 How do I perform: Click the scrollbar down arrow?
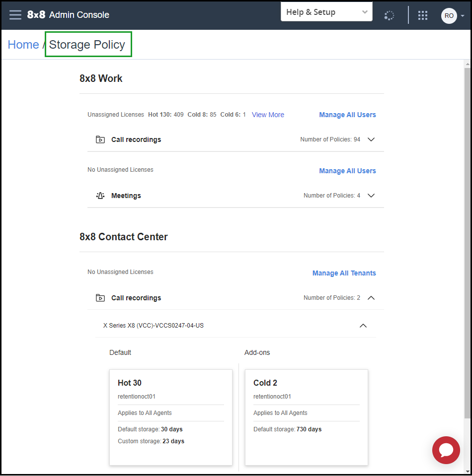(468, 472)
